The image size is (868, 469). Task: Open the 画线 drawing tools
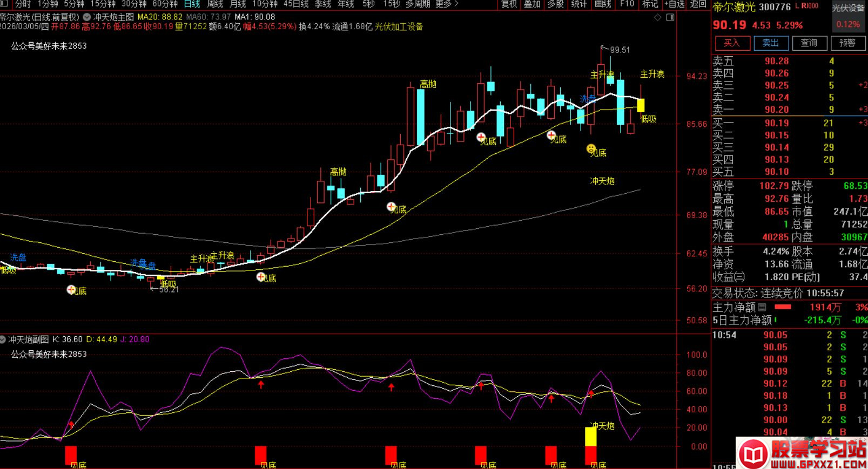click(603, 4)
